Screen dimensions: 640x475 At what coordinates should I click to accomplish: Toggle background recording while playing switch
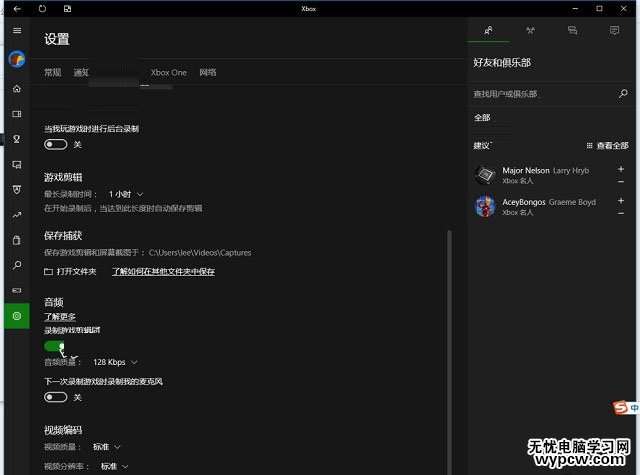coord(56,144)
